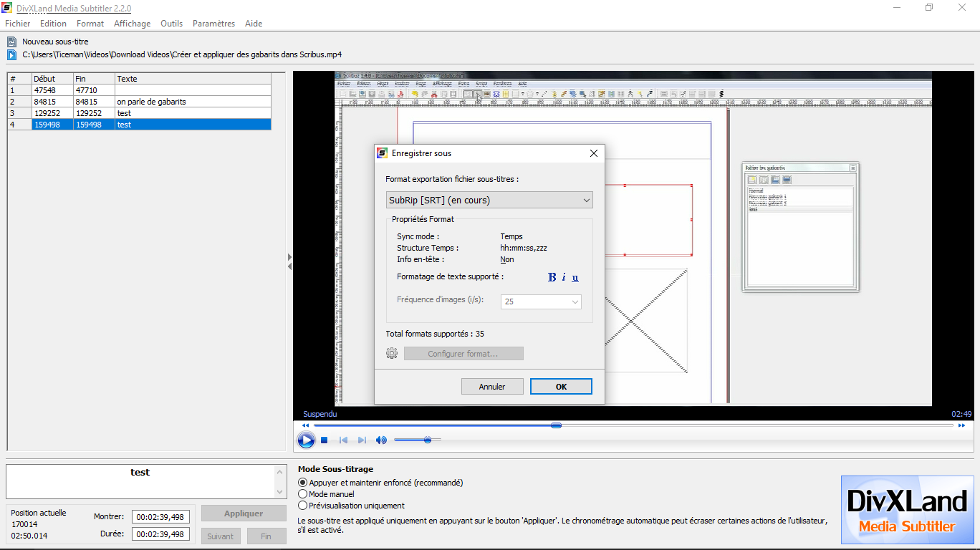
Task: Open the Paramètres menu
Action: [x=213, y=24]
